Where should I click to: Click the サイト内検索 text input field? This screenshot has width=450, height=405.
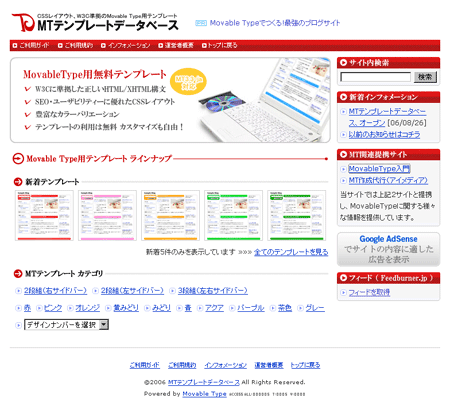tap(375, 77)
